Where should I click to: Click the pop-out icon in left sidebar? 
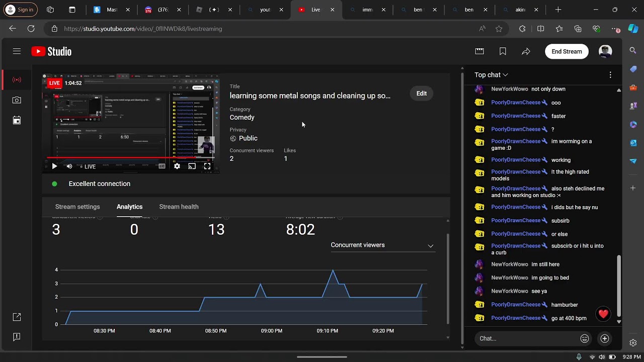17,317
